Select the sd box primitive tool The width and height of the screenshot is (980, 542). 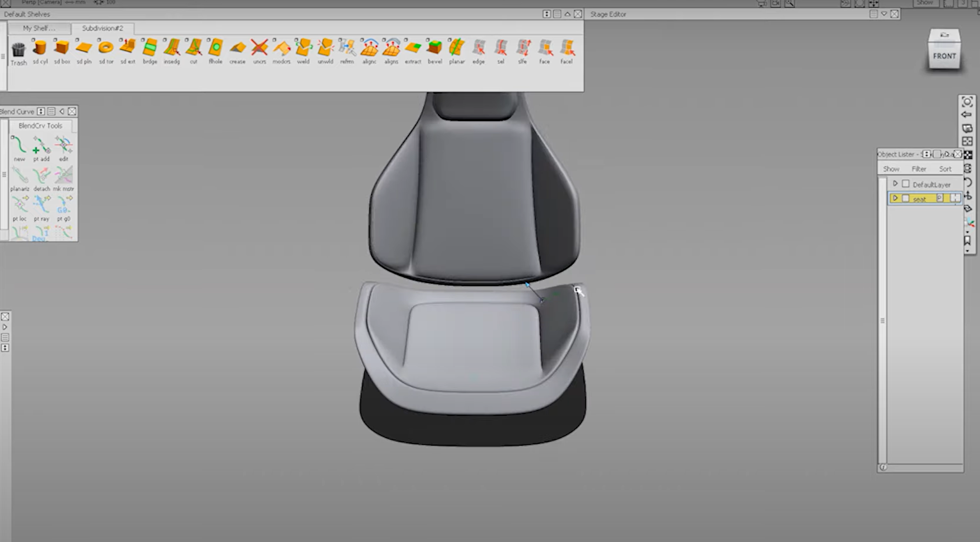62,49
